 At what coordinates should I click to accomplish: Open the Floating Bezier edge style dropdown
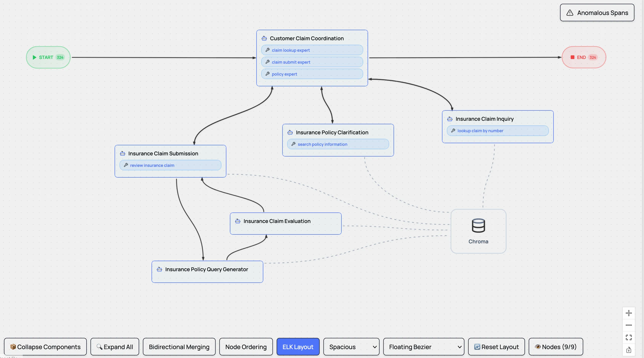tap(424, 347)
